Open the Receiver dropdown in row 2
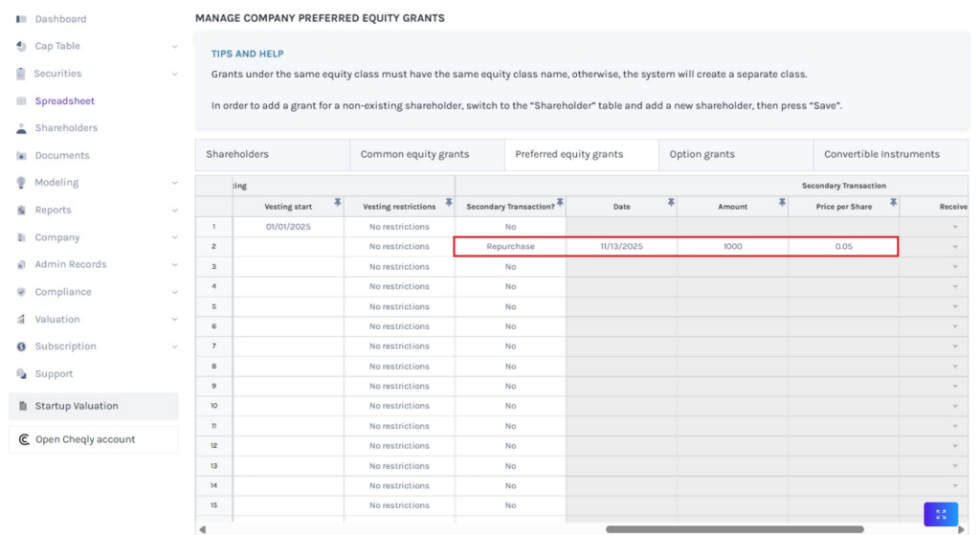The width and height of the screenshot is (980, 535). point(954,247)
